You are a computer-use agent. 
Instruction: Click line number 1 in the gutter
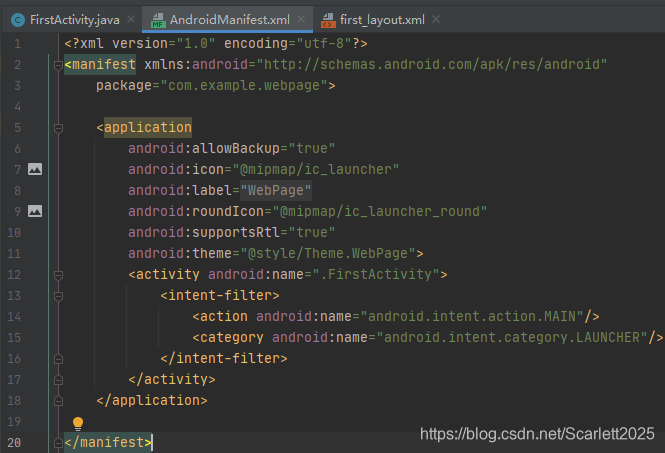click(x=17, y=44)
